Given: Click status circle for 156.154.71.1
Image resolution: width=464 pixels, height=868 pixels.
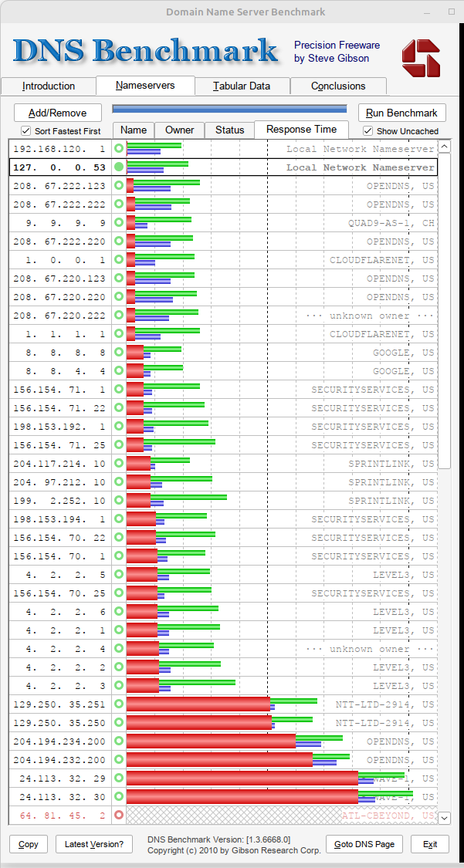Looking at the screenshot, I should 118,389.
